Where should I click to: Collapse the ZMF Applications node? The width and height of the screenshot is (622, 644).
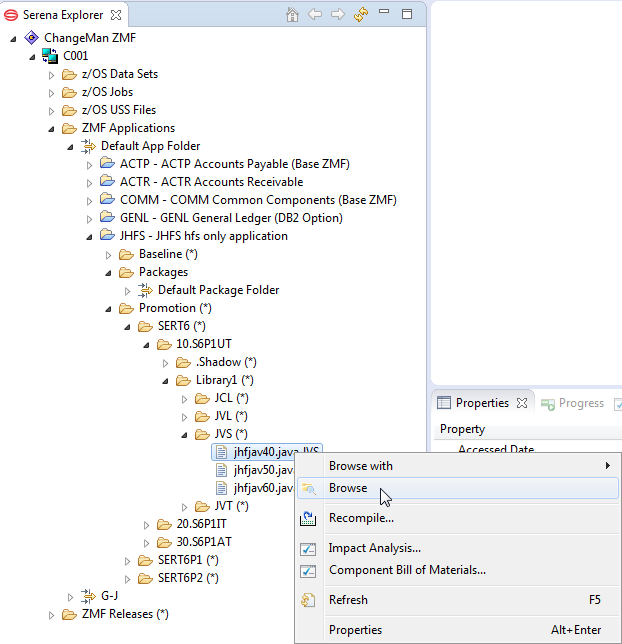coord(51,129)
